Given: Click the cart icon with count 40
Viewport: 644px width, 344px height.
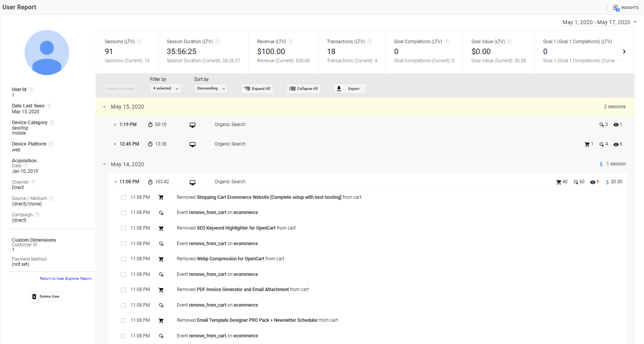Looking at the screenshot, I should [559, 182].
